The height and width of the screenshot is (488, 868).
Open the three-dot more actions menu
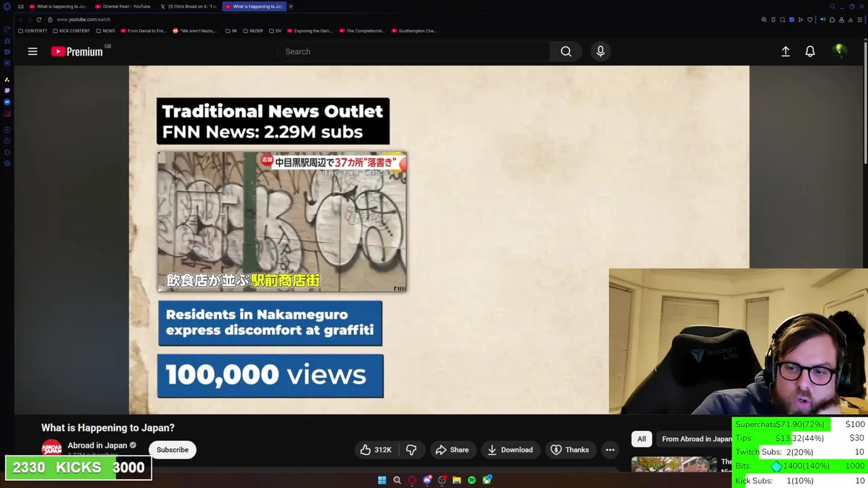[610, 450]
